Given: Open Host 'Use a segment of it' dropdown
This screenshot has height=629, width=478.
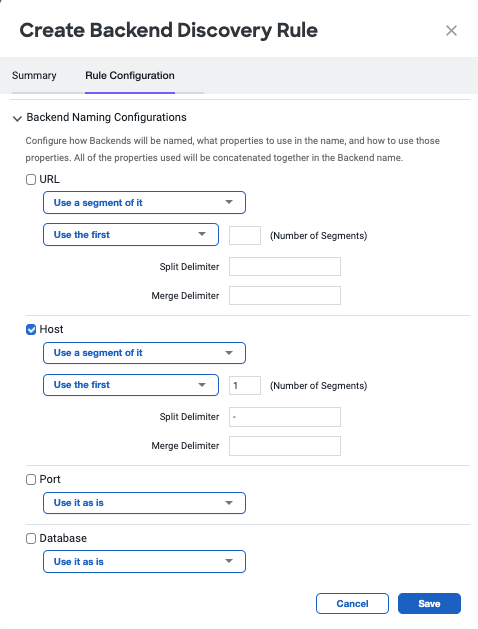Looking at the screenshot, I should tap(144, 353).
